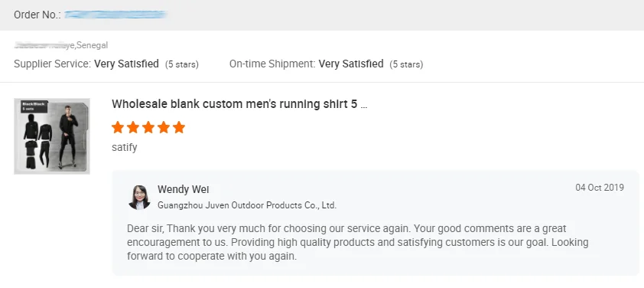Click the reviewer's location Senegal
This screenshot has height=288, width=644.
coord(92,45)
